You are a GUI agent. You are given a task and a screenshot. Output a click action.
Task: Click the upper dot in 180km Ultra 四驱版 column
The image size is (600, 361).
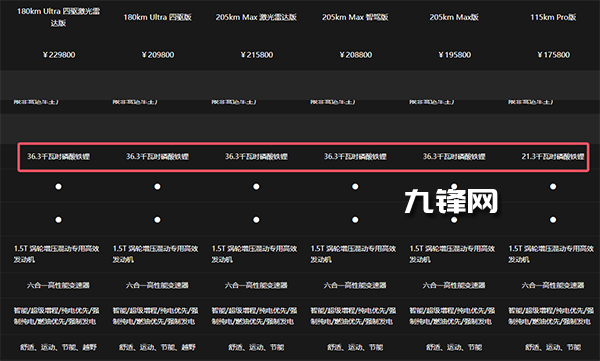tap(157, 186)
